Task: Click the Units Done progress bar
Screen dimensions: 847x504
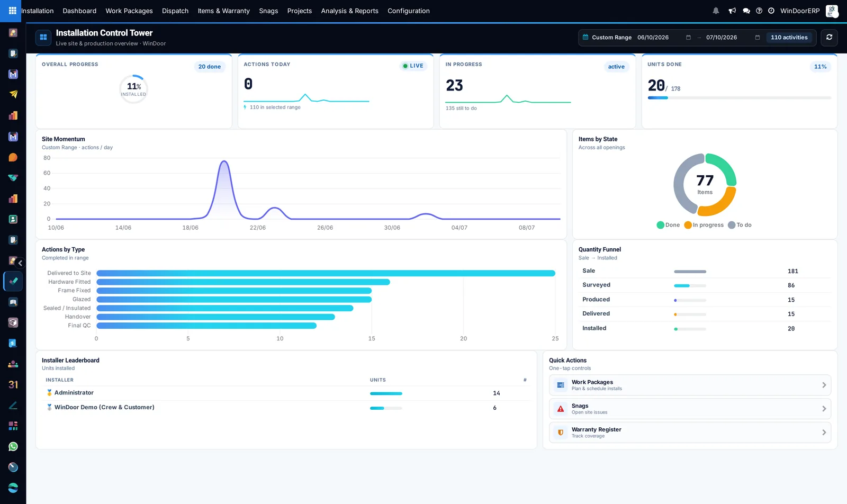Action: pos(739,98)
